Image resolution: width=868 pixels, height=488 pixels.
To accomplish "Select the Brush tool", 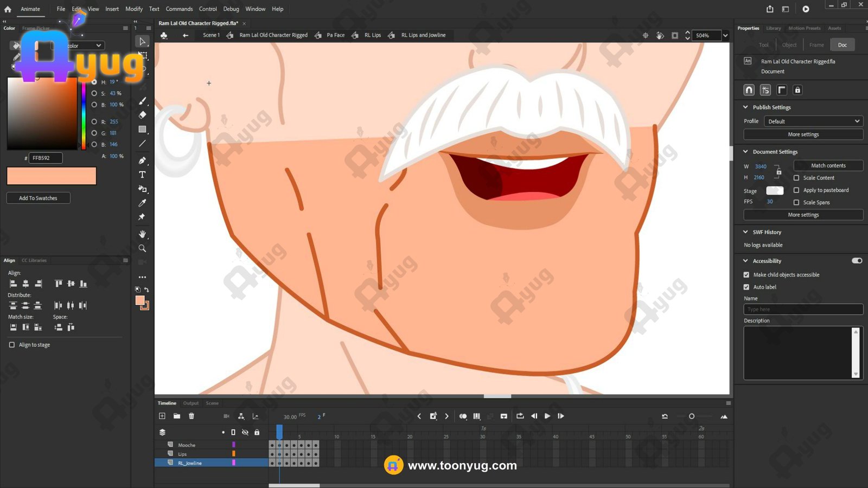I will point(142,101).
